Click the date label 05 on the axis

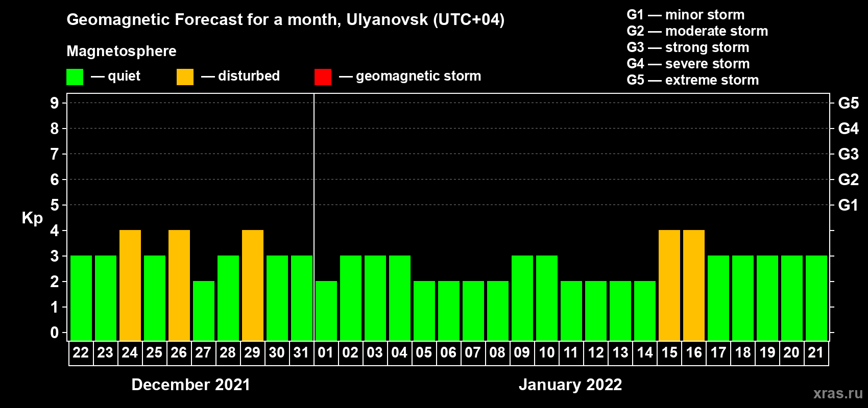(424, 353)
